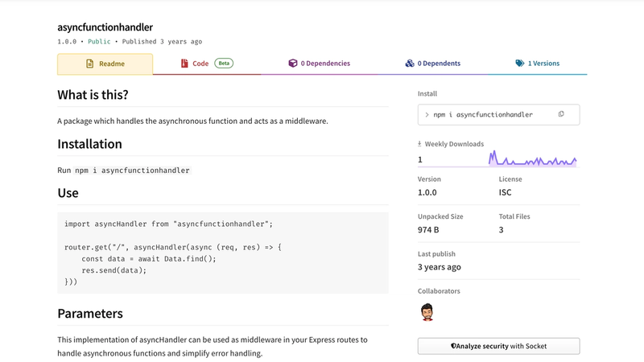Open the 0 Dependents tab
644x362 pixels.
(433, 64)
